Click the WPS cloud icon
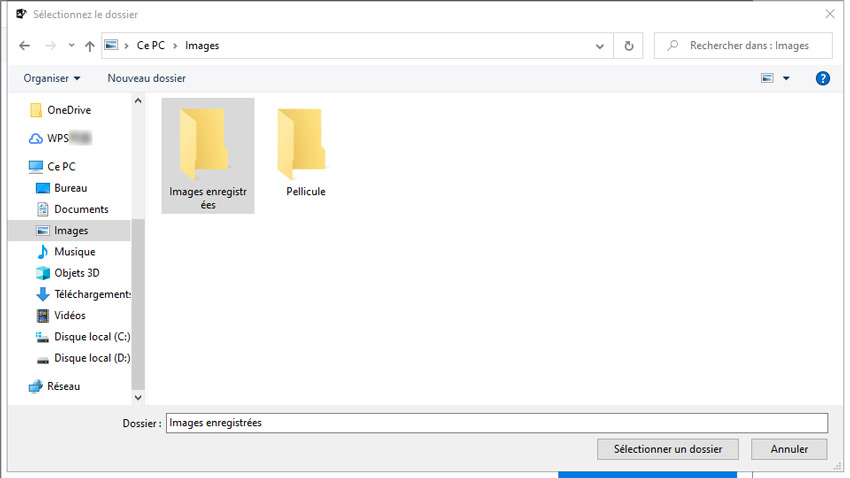 pos(36,139)
